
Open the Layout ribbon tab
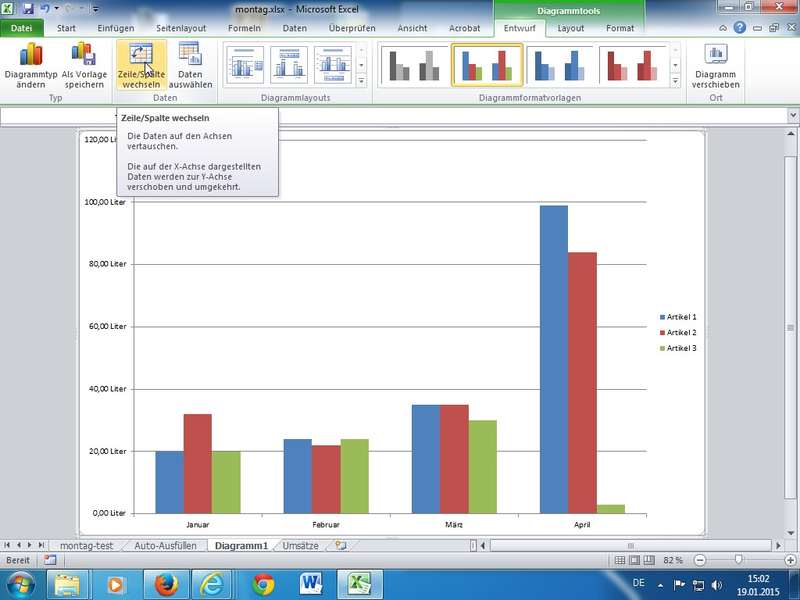tap(571, 28)
